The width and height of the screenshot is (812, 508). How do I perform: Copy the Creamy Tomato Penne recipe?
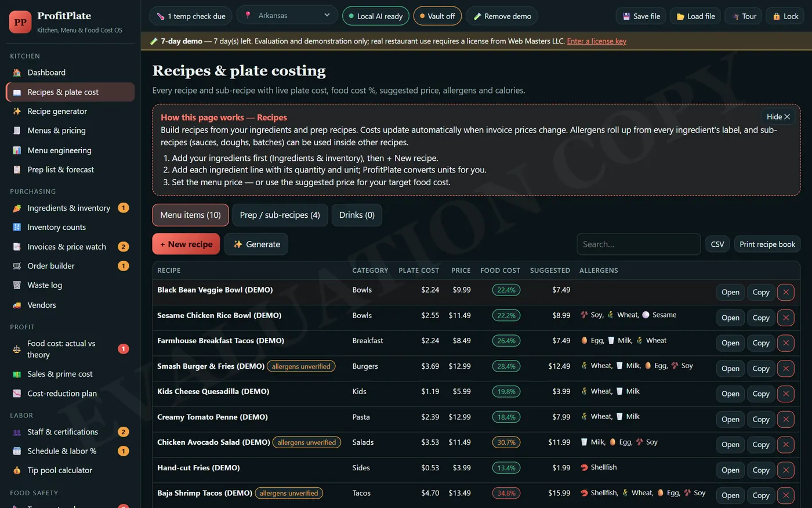761,419
